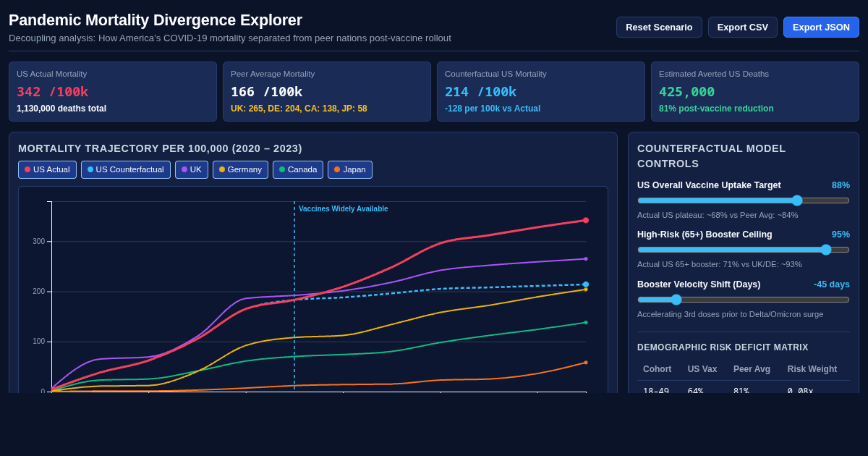Click 'Mortality Trajectory Per 100,000' chart heading
The width and height of the screenshot is (868, 456).
(x=160, y=148)
